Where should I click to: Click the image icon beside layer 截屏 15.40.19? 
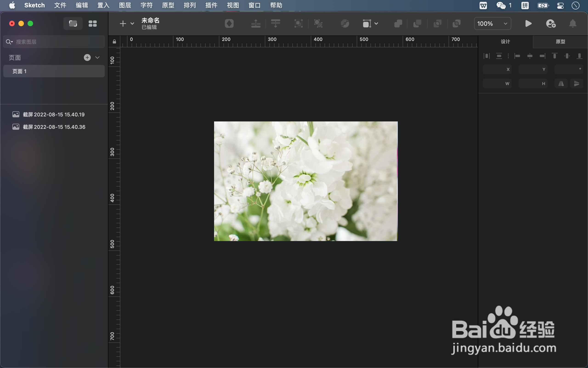click(16, 114)
